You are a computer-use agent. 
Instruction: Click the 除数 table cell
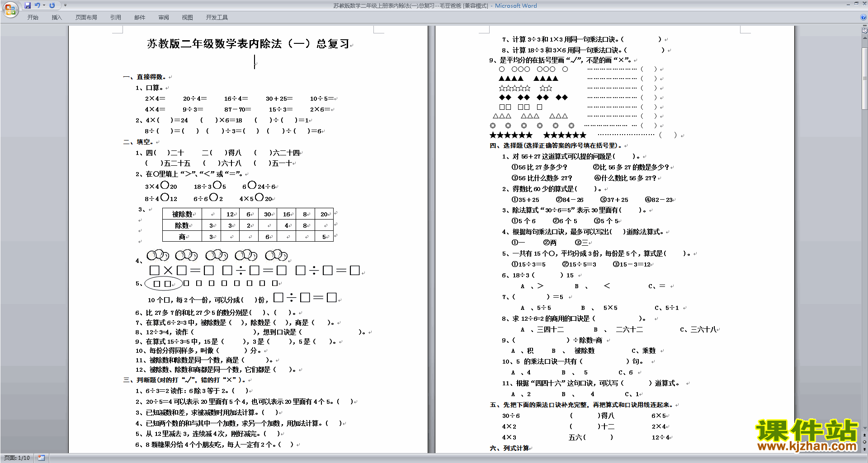(182, 225)
